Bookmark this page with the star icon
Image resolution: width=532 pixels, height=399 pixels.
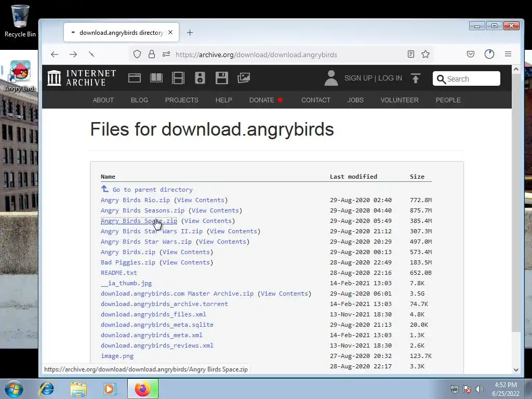pyautogui.click(x=425, y=54)
